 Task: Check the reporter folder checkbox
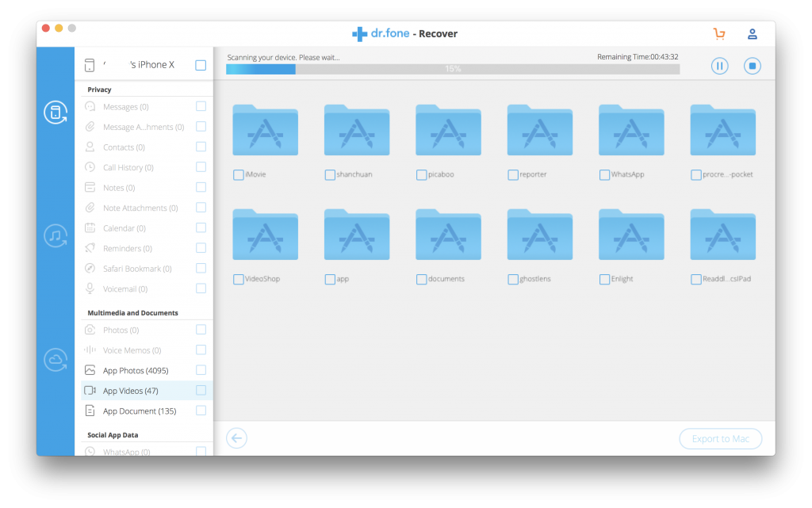[x=513, y=175]
